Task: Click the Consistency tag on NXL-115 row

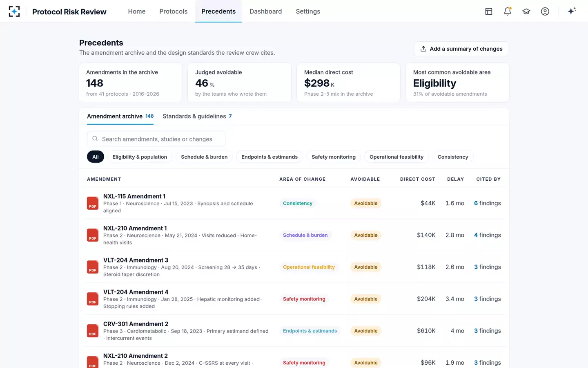Action: 298,203
